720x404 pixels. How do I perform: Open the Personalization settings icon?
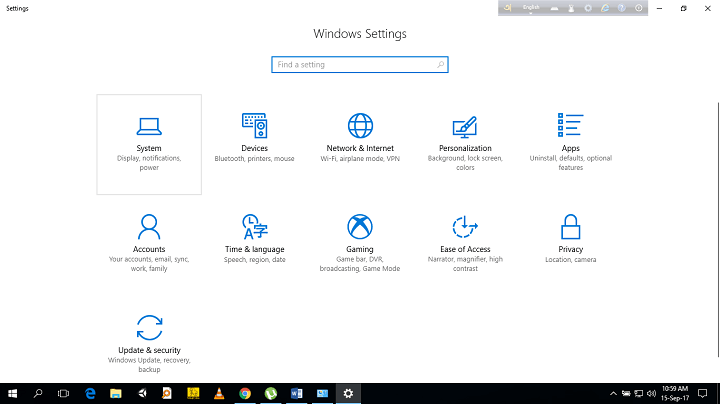465,127
